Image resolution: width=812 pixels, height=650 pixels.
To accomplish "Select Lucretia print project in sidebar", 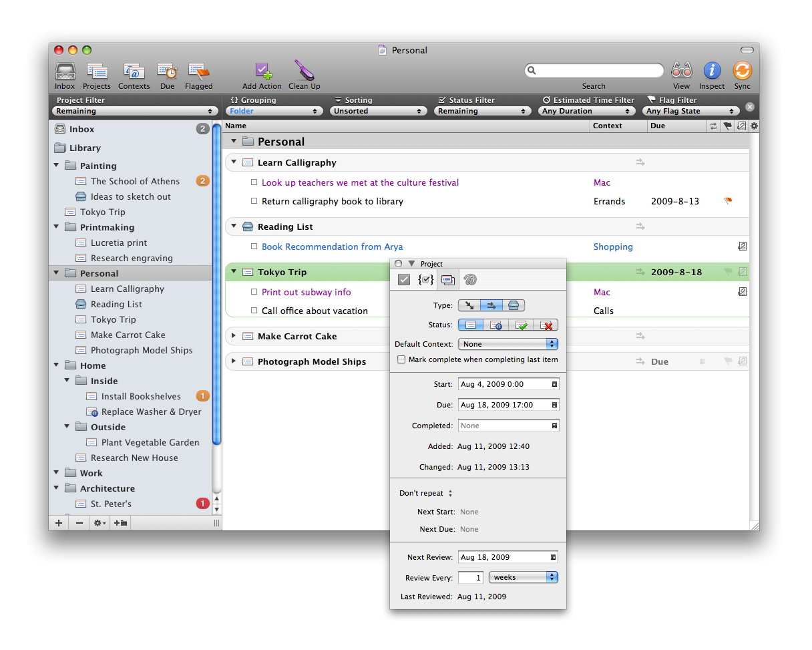I will 119,242.
